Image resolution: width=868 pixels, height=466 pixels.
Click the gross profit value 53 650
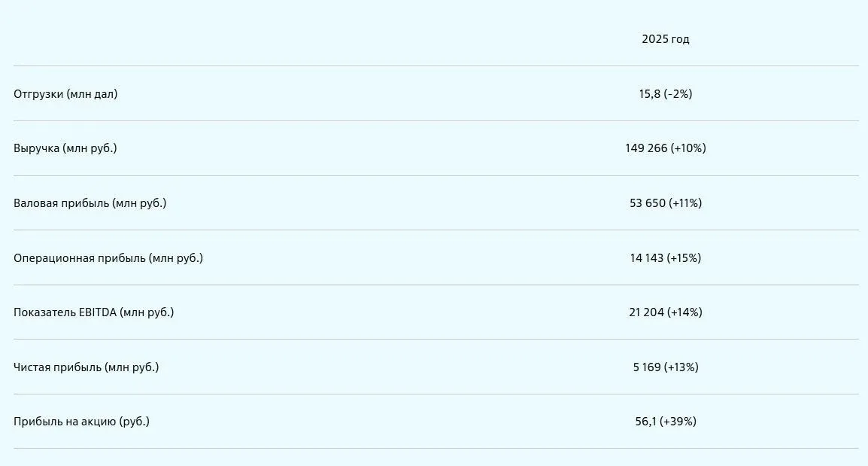point(648,203)
